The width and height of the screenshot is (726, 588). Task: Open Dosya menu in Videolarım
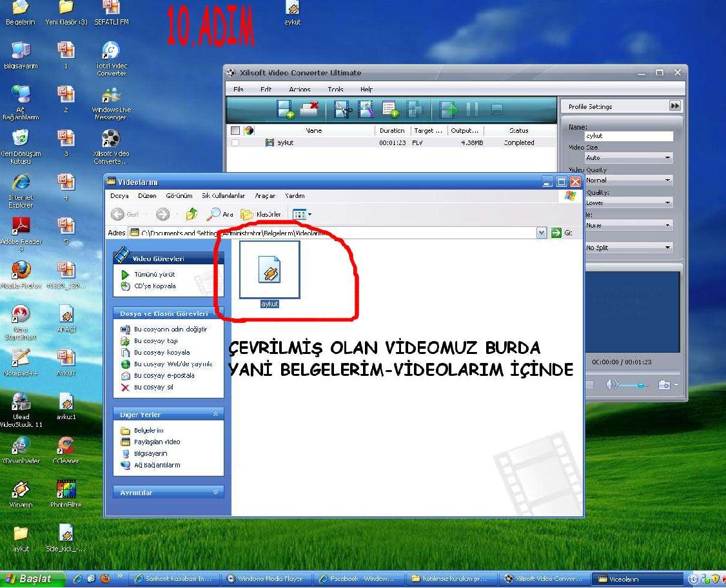point(119,196)
